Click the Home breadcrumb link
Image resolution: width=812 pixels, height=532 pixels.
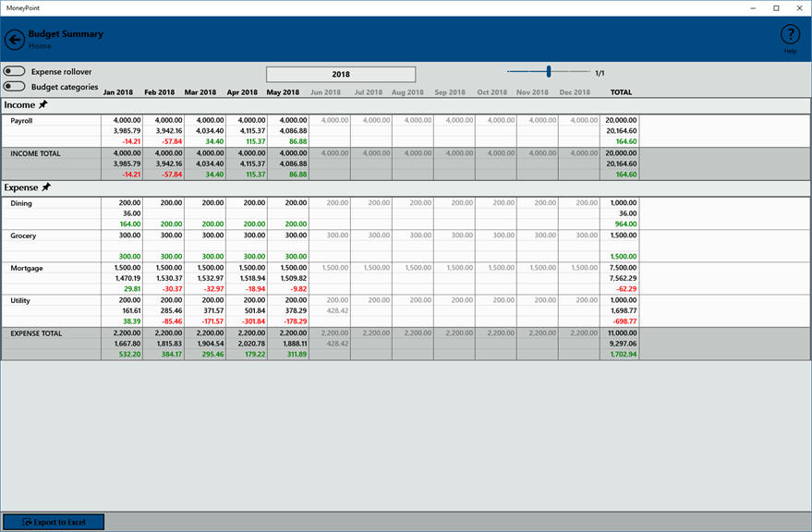pos(40,46)
